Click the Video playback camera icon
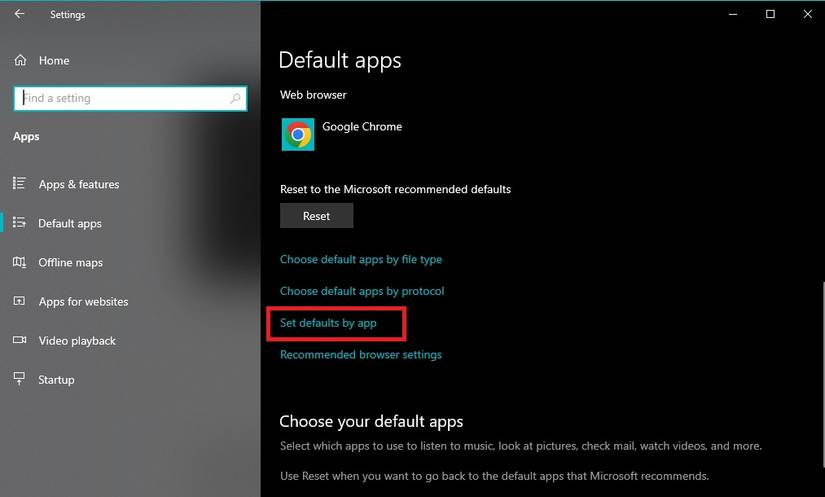The image size is (825, 497). click(x=19, y=340)
